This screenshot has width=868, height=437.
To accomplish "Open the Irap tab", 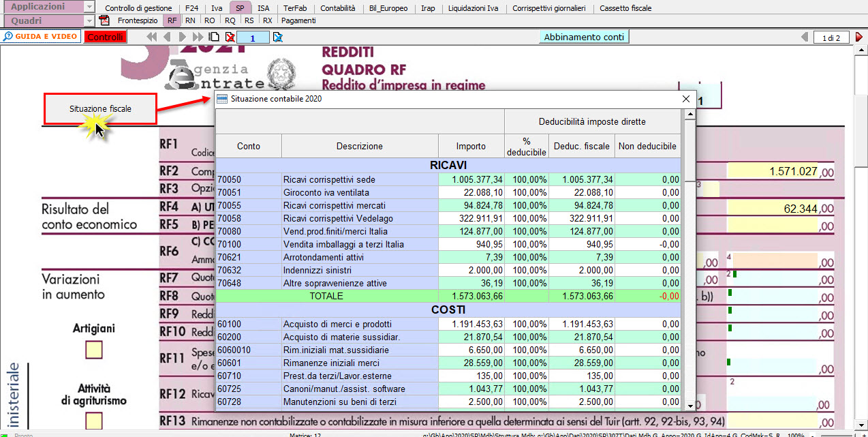I will (428, 8).
